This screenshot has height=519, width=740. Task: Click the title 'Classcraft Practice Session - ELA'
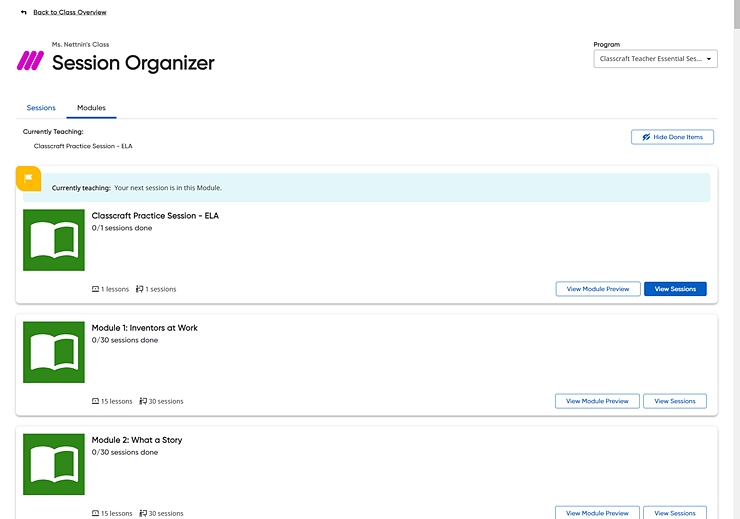coord(155,216)
